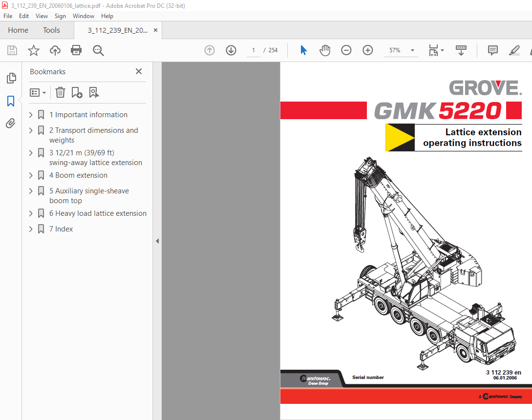Expand 6 Heavy load lattice extension
Image resolution: width=532 pixels, height=420 pixels.
(31, 213)
